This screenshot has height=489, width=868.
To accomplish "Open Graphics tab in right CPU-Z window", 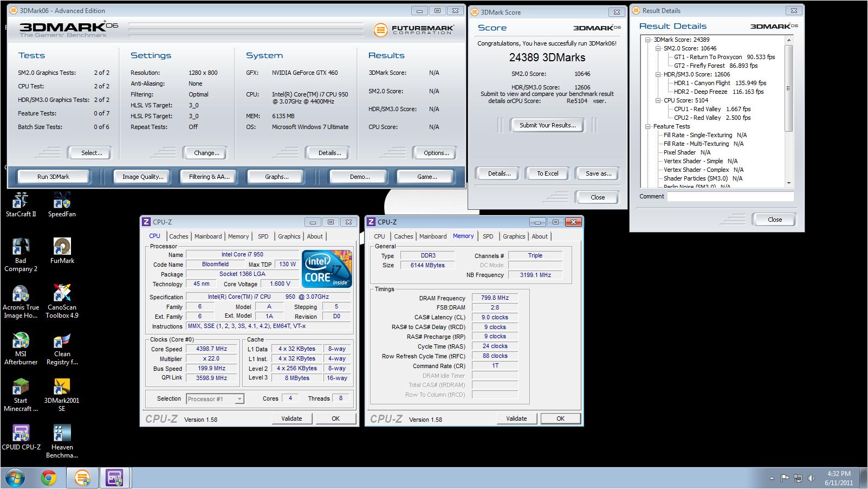I will click(514, 236).
